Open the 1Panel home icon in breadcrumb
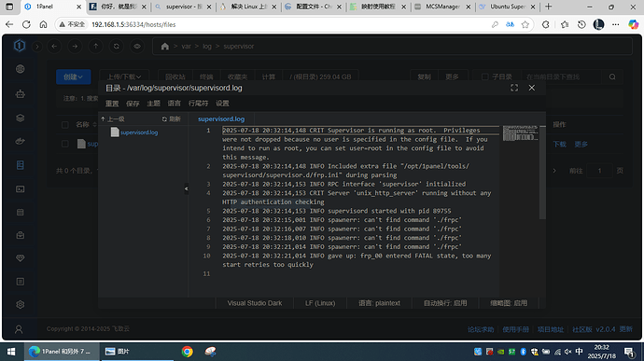This screenshot has height=361, width=644. [x=164, y=47]
